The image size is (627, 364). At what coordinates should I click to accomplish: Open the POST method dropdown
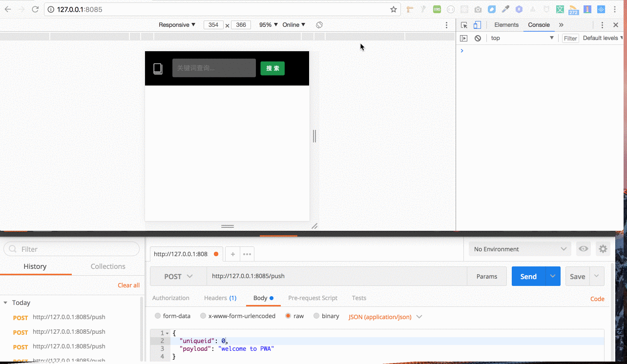(178, 276)
